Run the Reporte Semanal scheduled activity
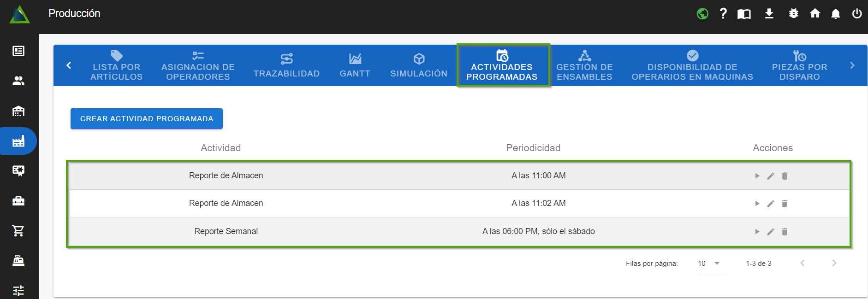This screenshot has height=299, width=868. (757, 232)
